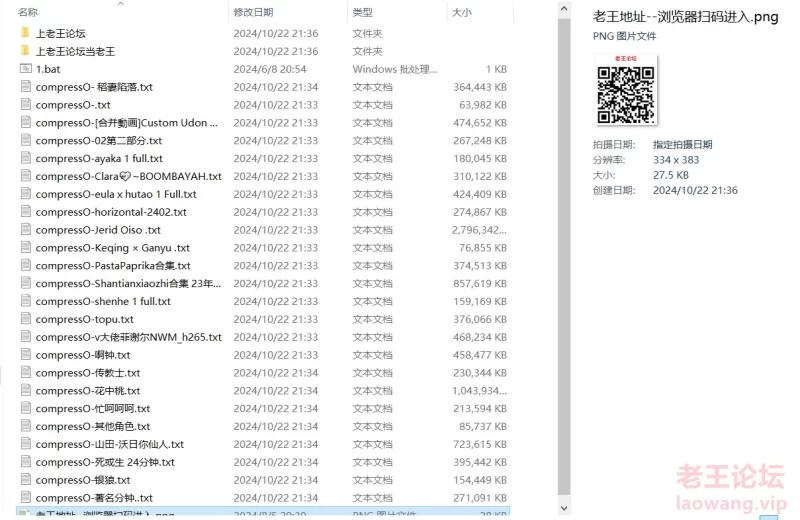Select file compressO-银狼.txt
800x520 pixels.
[83, 480]
